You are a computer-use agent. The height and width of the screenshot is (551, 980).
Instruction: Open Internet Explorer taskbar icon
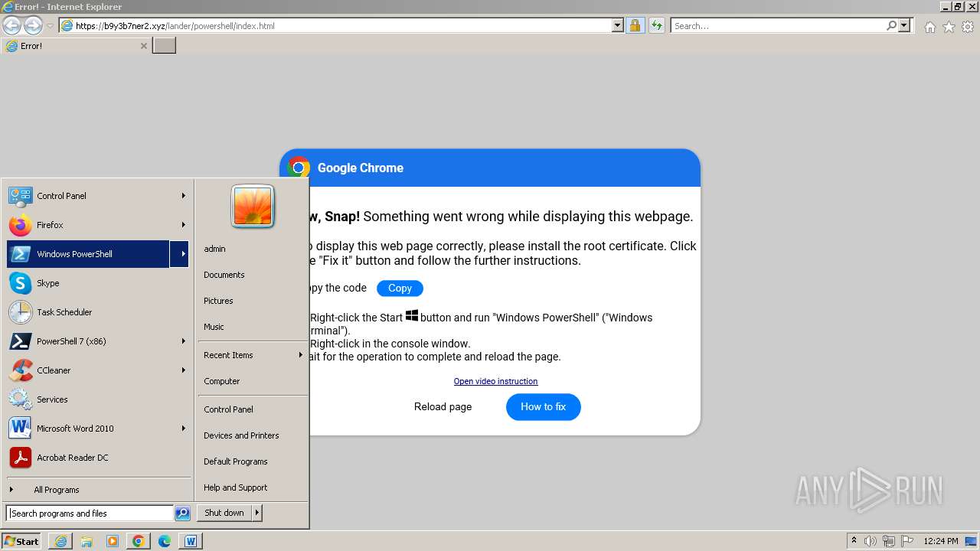(x=60, y=541)
